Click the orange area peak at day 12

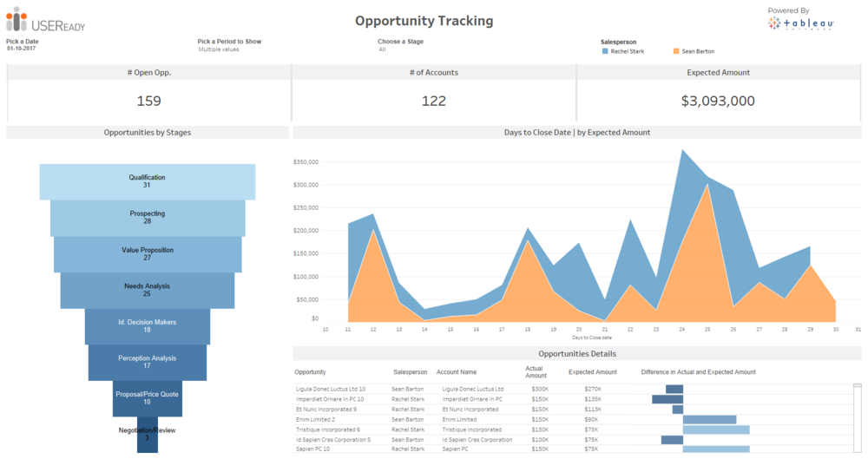point(373,230)
